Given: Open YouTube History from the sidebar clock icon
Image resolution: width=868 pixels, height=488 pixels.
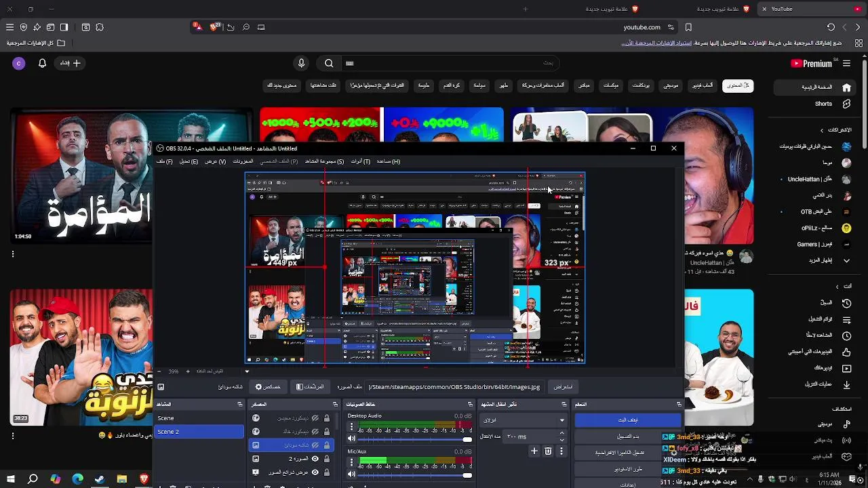Looking at the screenshot, I should 846,303.
